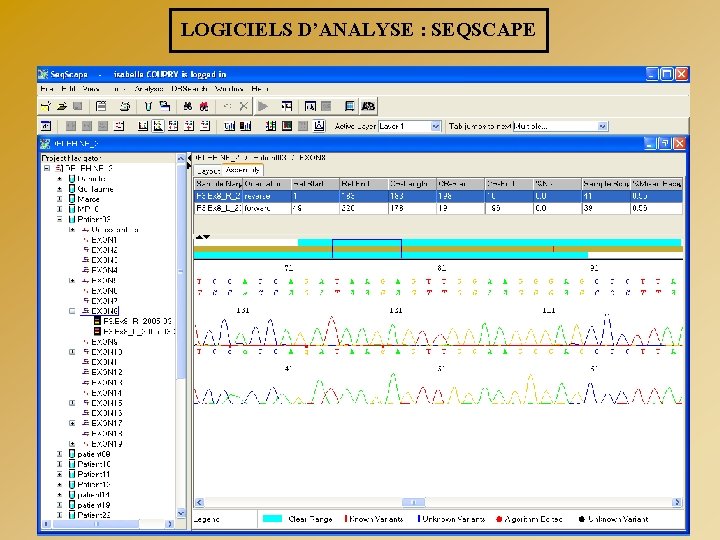Click the cyan Clear Range legend swatch
The height and width of the screenshot is (540, 720).
click(272, 519)
